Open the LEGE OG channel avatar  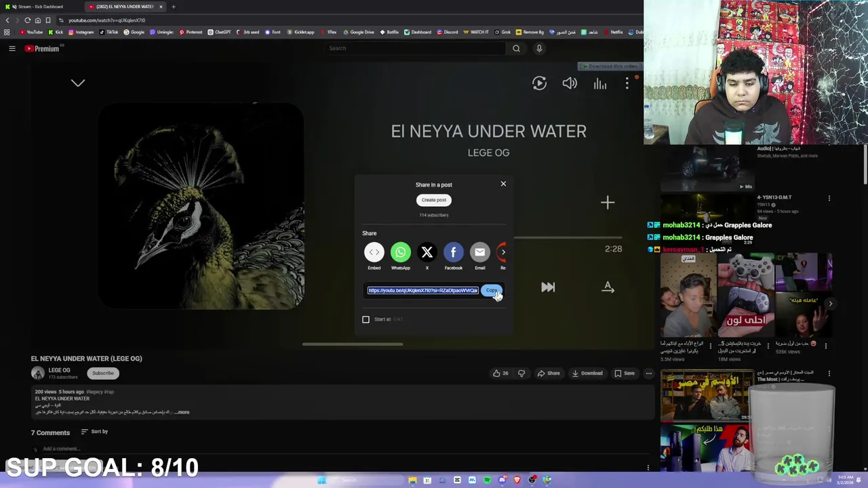(37, 373)
